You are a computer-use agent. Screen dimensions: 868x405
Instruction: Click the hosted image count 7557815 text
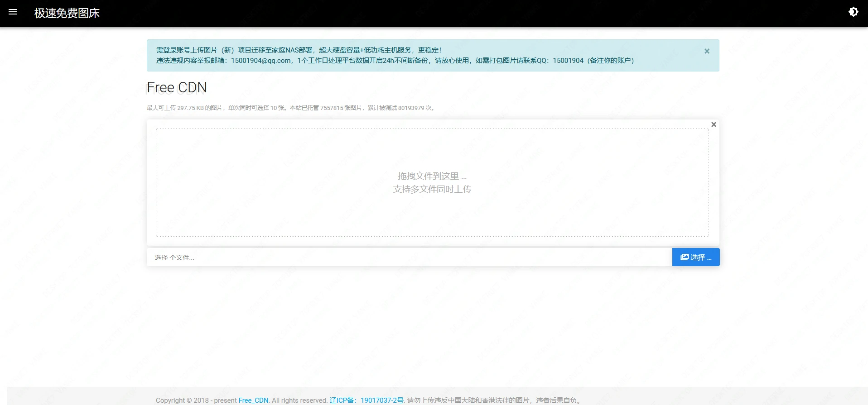[x=332, y=108]
